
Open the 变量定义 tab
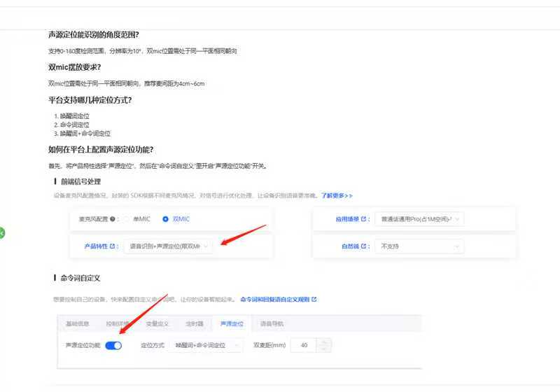pyautogui.click(x=157, y=323)
